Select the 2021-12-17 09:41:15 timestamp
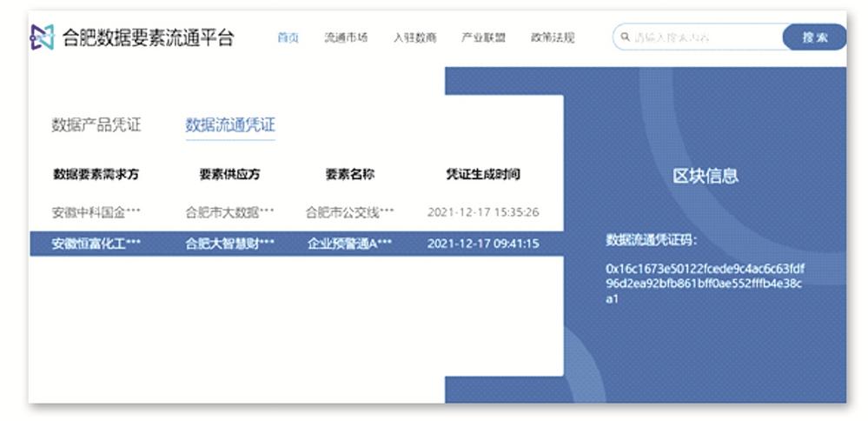The width and height of the screenshot is (868, 421). click(x=483, y=244)
